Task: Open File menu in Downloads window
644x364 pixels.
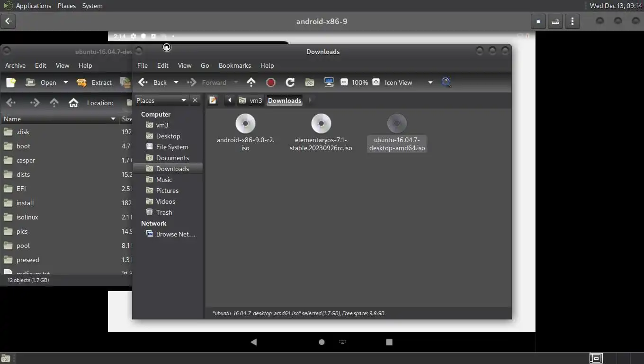Action: tap(143, 65)
